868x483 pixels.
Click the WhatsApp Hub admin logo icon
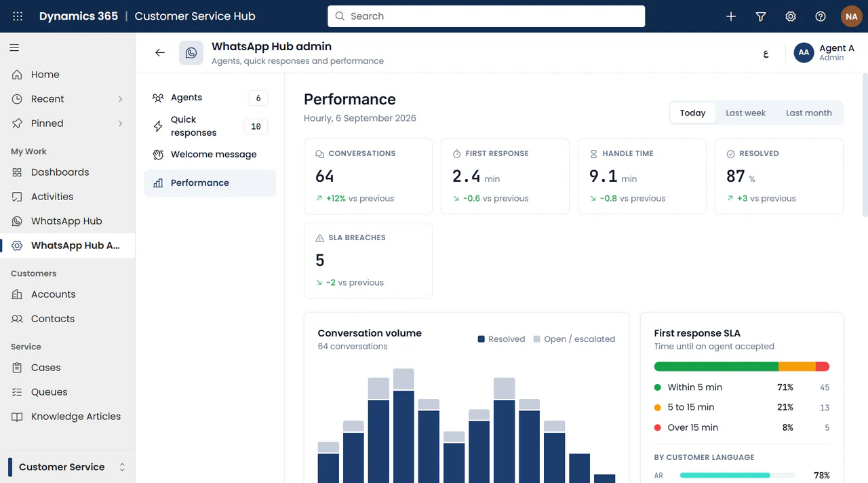click(191, 53)
